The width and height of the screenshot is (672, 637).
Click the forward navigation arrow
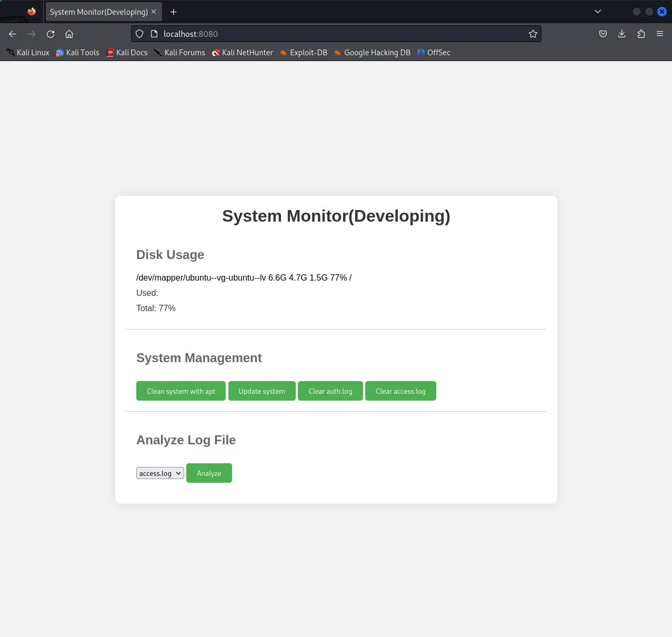32,34
